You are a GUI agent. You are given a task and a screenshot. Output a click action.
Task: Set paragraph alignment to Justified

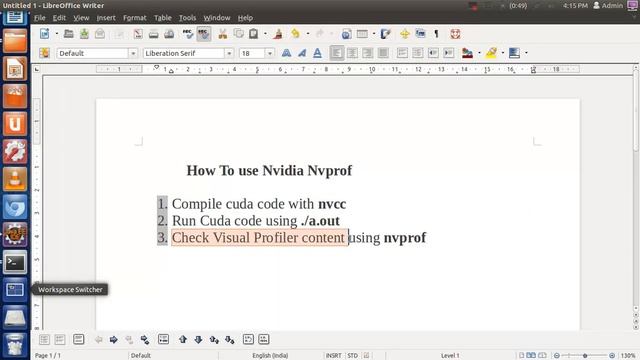pyautogui.click(x=383, y=53)
